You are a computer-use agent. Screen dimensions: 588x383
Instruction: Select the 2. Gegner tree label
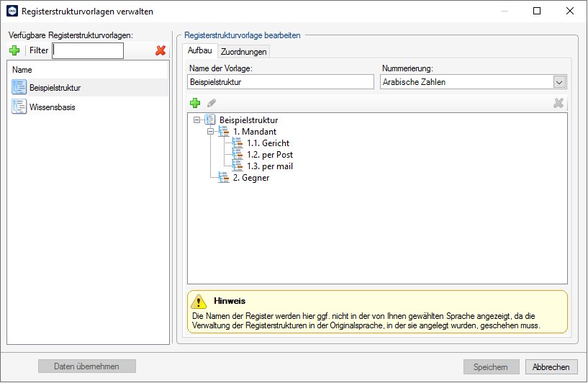coord(251,178)
